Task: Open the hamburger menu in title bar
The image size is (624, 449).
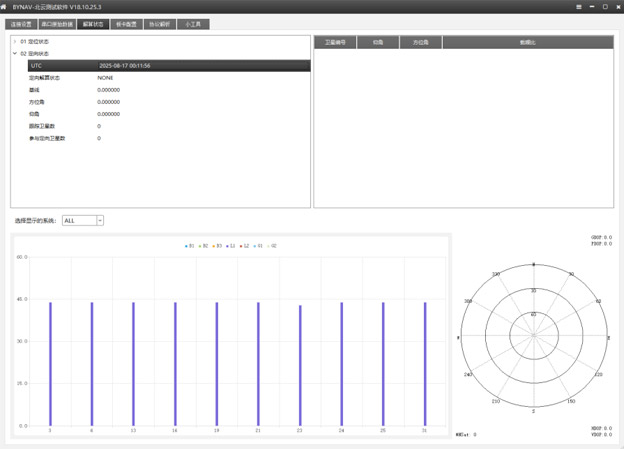Action: click(579, 6)
